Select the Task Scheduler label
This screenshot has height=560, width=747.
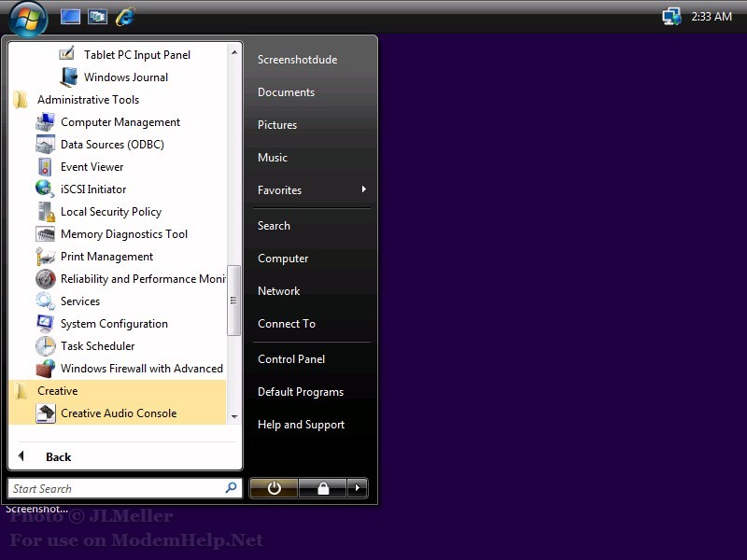[x=98, y=346]
